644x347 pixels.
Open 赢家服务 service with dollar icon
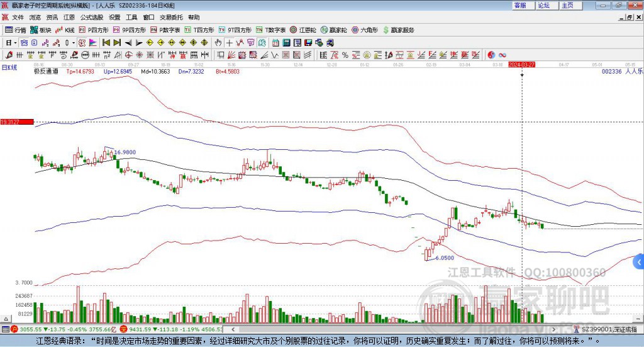[398, 30]
